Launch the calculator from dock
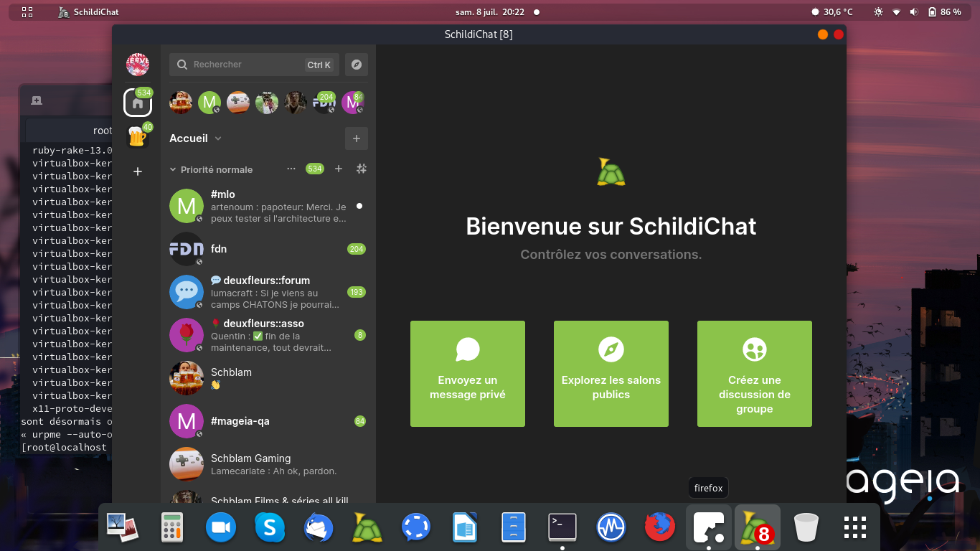The width and height of the screenshot is (980, 551). pyautogui.click(x=172, y=527)
